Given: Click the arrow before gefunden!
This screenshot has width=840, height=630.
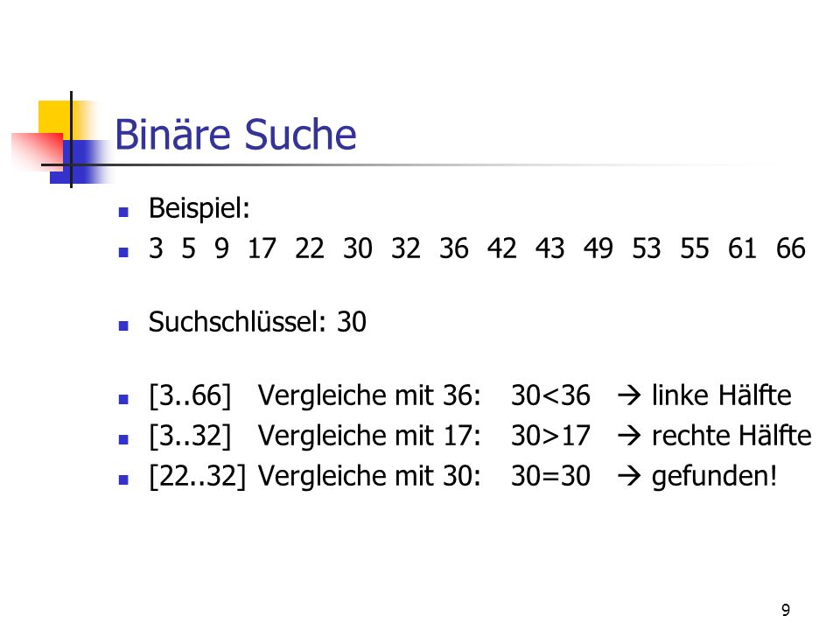Looking at the screenshot, I should pos(629,476).
